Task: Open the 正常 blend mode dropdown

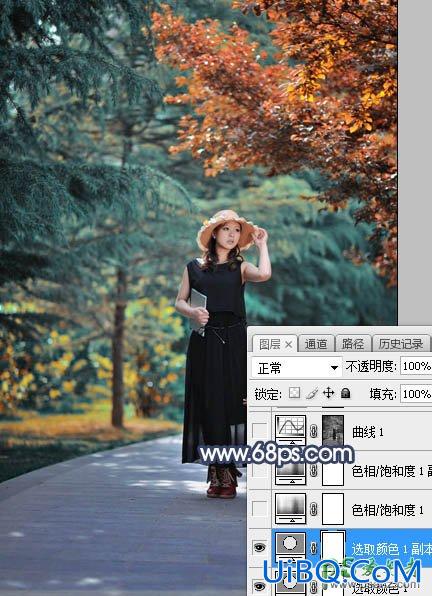Action: [x=297, y=368]
